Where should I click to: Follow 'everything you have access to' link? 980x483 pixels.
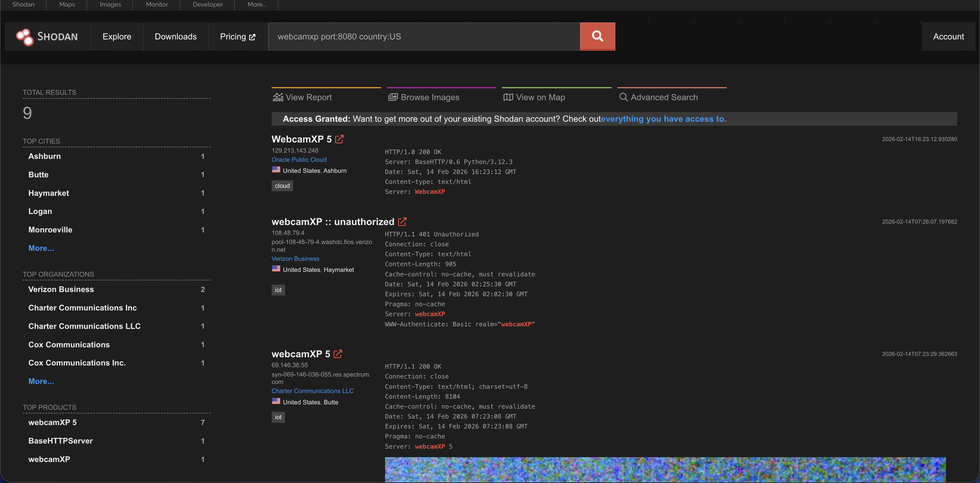(x=664, y=119)
